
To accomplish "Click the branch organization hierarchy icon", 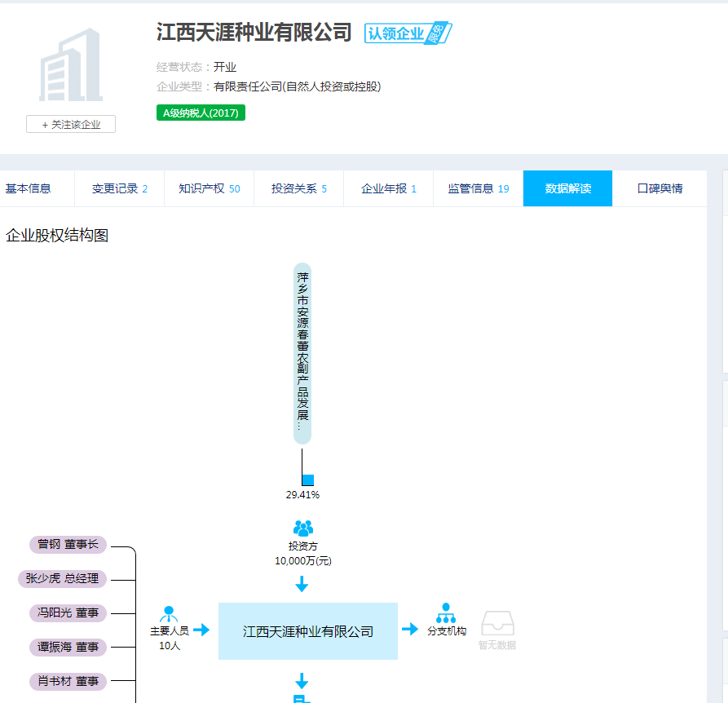I will pyautogui.click(x=446, y=612).
